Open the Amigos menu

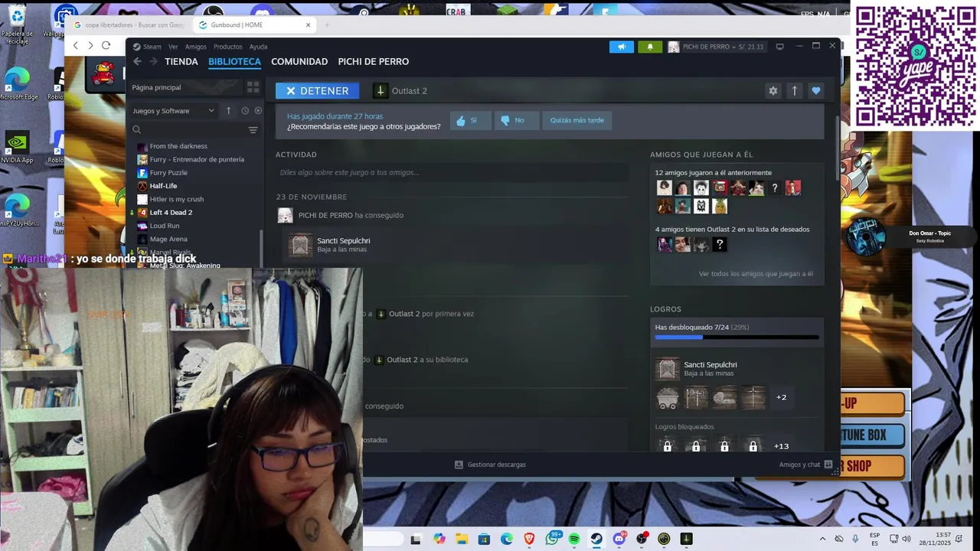(x=195, y=47)
